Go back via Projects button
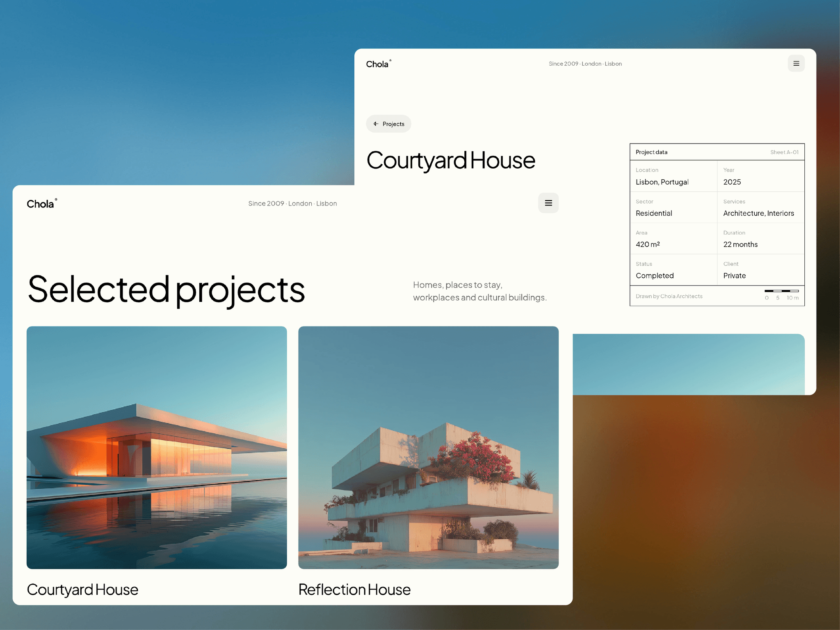840x630 pixels. pos(388,124)
